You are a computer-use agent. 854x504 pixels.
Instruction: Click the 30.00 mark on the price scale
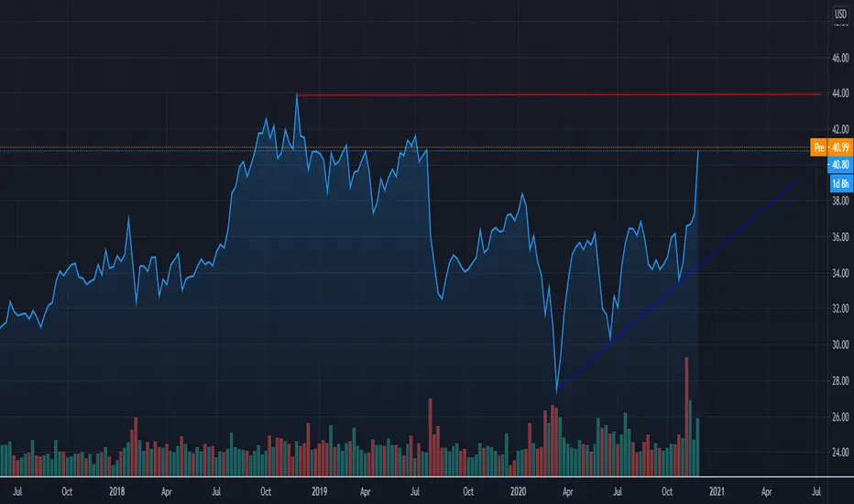840,345
